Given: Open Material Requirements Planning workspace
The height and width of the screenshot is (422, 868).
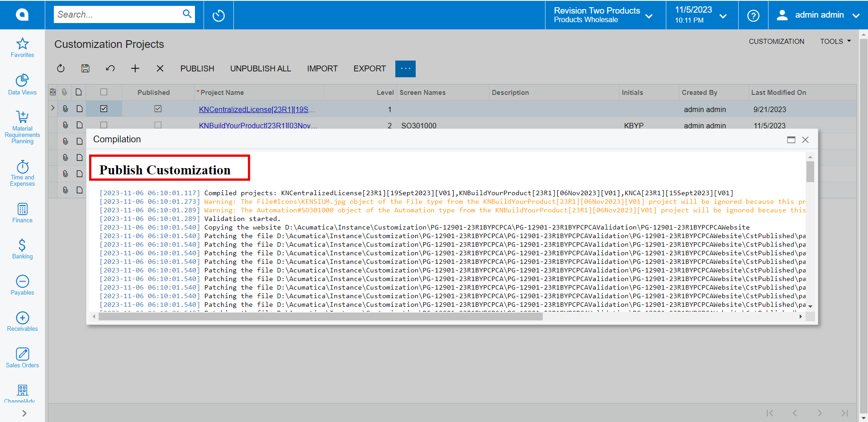Looking at the screenshot, I should click(22, 127).
